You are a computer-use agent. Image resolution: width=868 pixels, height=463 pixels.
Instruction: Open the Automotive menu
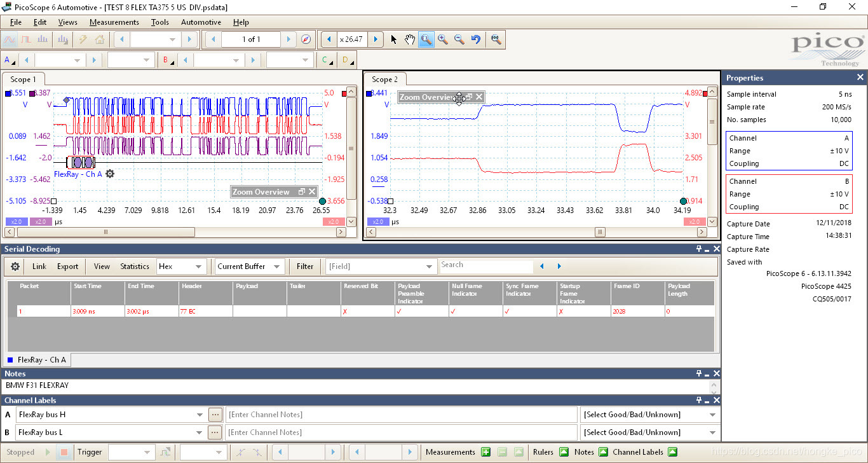point(201,22)
